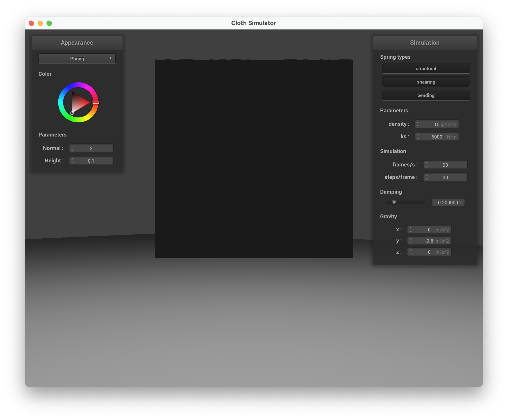Click the Height parameter stepper arrows

coord(72,161)
